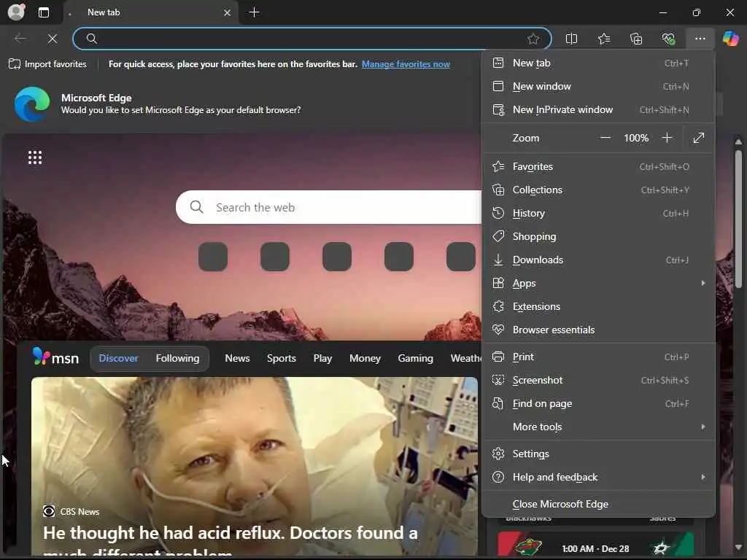Open the split screen icon
Screen dimensions: 747x560
(571, 39)
